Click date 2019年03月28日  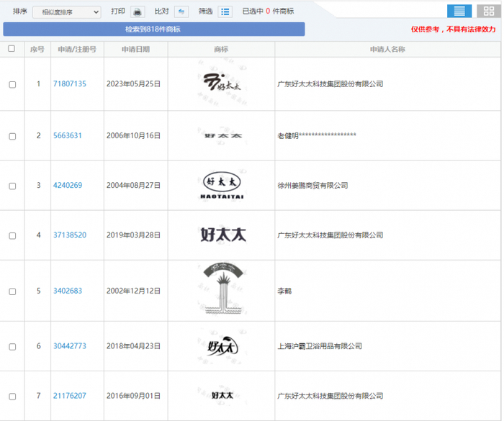click(x=133, y=235)
